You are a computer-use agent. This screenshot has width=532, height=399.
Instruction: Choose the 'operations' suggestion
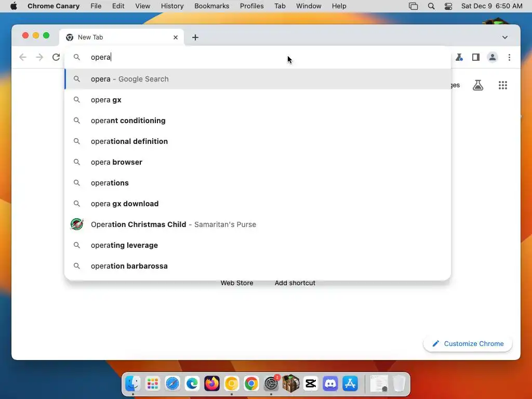(x=258, y=183)
